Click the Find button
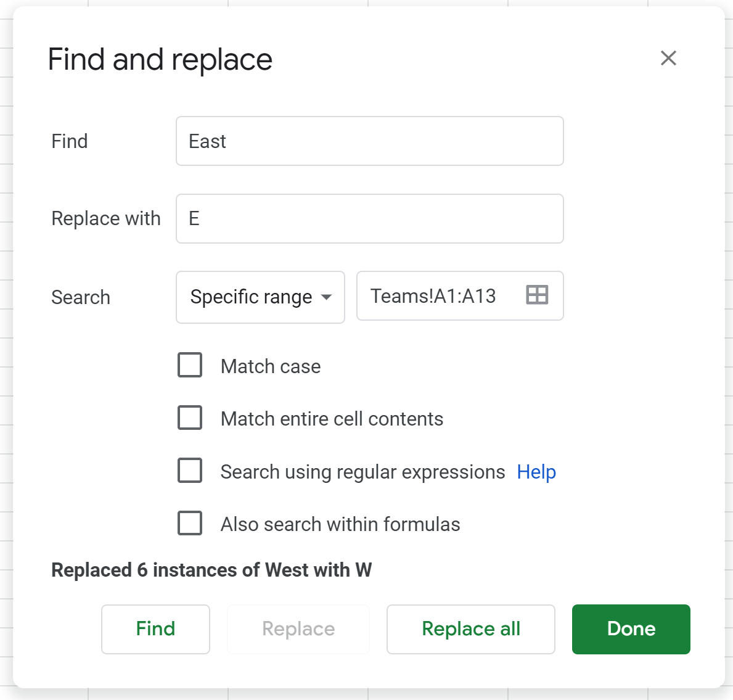Image resolution: width=733 pixels, height=700 pixels. click(x=155, y=629)
